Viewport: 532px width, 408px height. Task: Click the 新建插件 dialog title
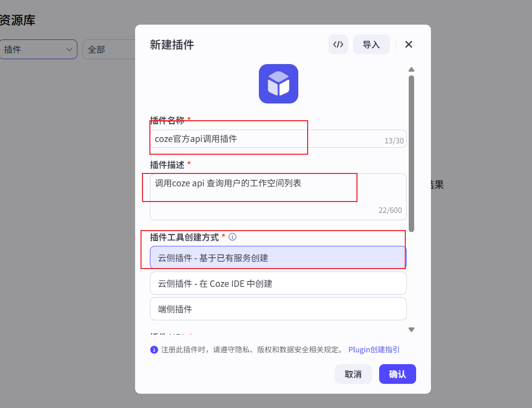point(172,45)
